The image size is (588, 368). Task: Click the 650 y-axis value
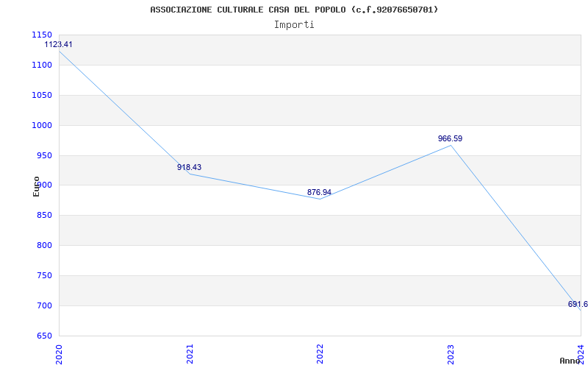[44, 336]
